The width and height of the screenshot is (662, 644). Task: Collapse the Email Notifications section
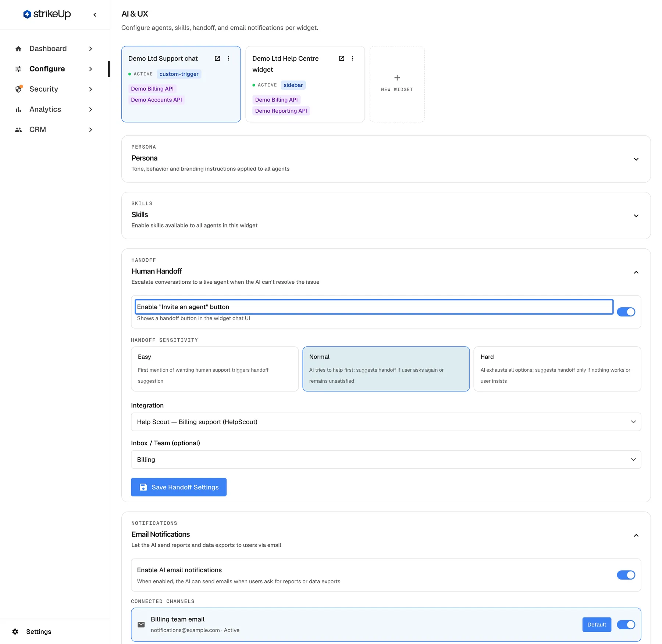click(636, 535)
